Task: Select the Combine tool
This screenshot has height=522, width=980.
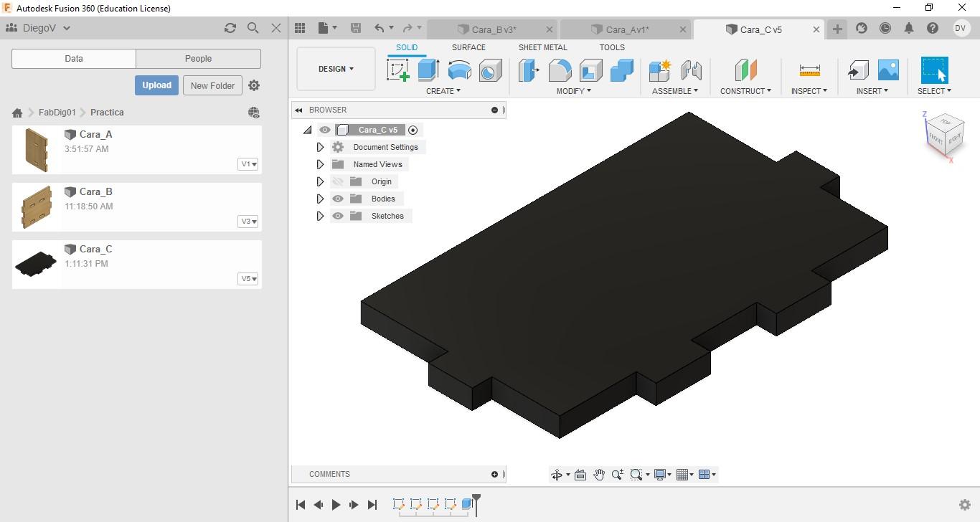Action: (x=622, y=70)
